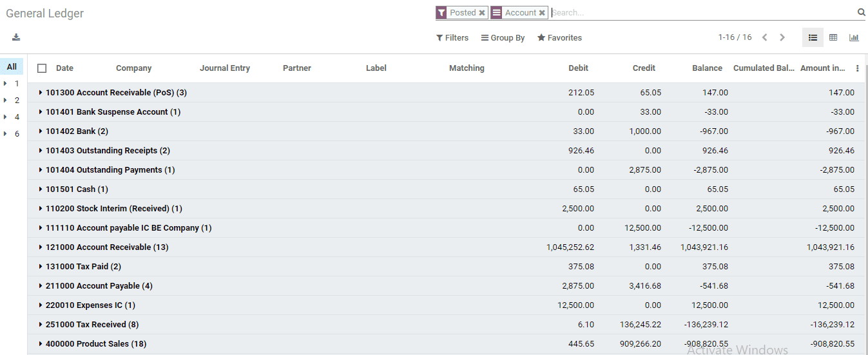Switch to graph chart view
This screenshot has width=868, height=355.
pos(854,38)
